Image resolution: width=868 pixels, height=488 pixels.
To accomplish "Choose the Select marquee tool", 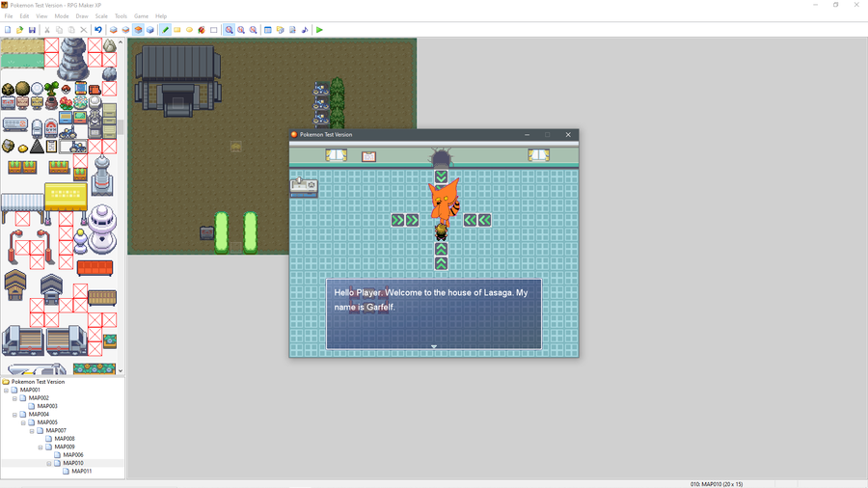I will point(214,30).
